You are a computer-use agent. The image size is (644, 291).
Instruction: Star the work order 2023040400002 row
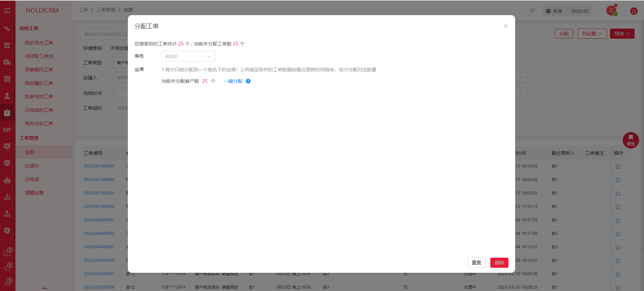[x=618, y=234]
